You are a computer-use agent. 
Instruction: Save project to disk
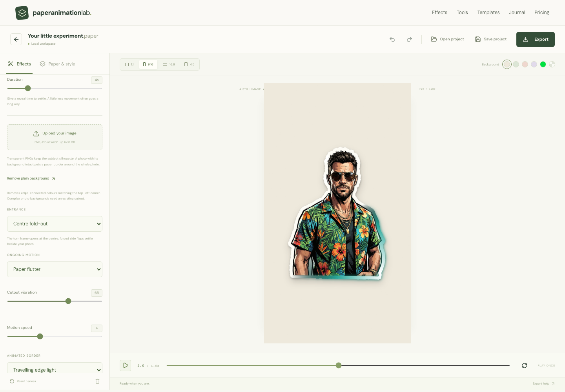[491, 39]
